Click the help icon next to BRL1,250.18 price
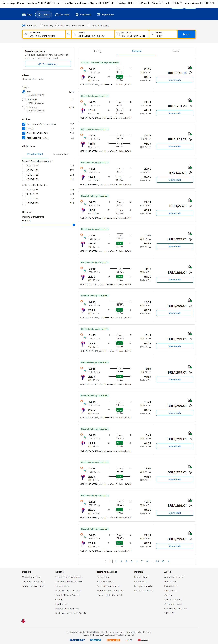 coord(190,73)
